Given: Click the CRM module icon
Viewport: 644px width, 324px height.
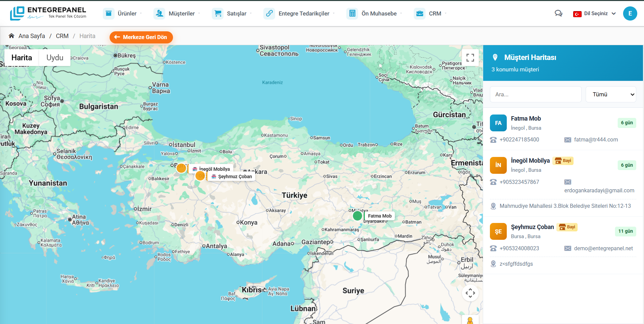Looking at the screenshot, I should tap(420, 13).
